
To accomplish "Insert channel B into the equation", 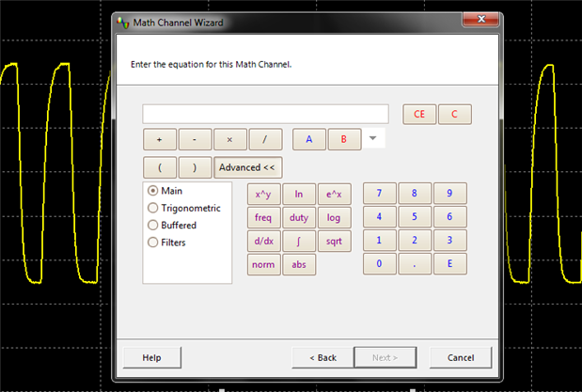I will click(x=344, y=139).
